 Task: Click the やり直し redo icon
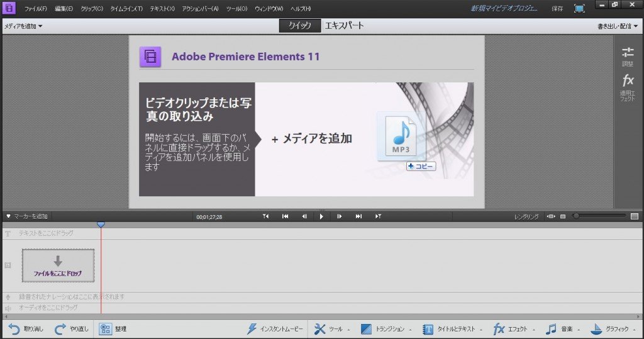click(61, 328)
